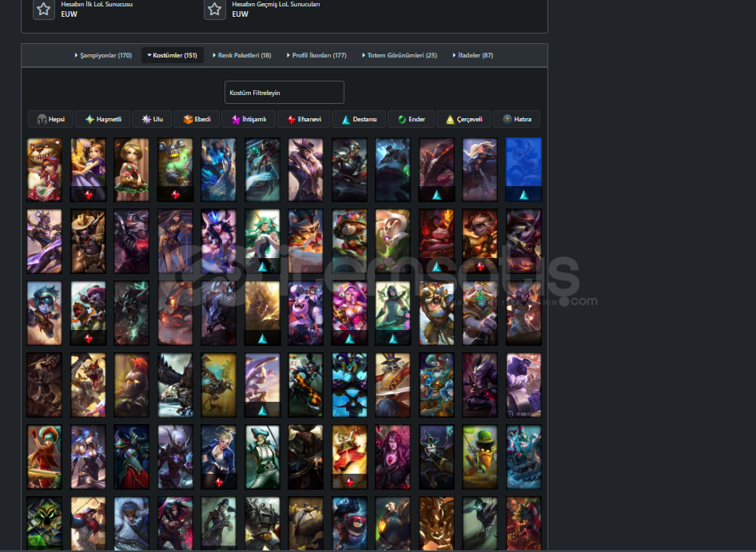
Task: Select blonde woman in blue blazer skin
Action: (219, 457)
